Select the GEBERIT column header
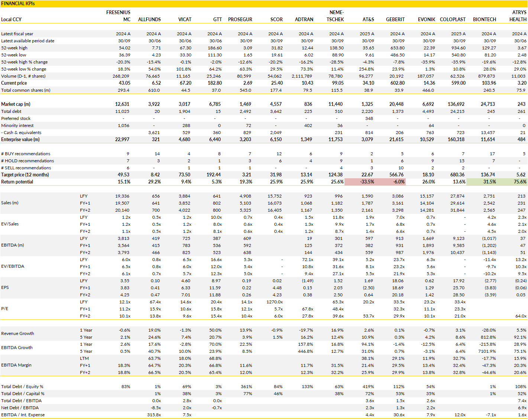 tap(395, 19)
